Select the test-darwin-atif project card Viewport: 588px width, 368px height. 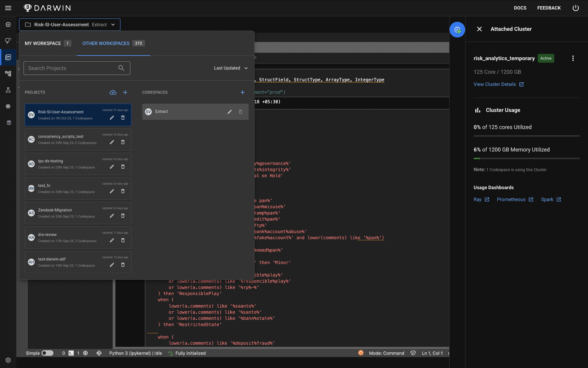(78, 262)
